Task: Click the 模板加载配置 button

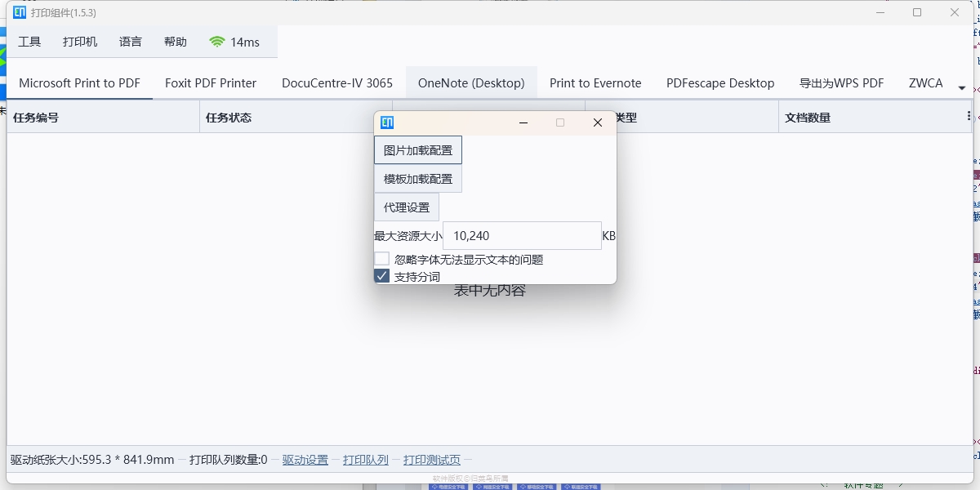Action: coord(418,179)
